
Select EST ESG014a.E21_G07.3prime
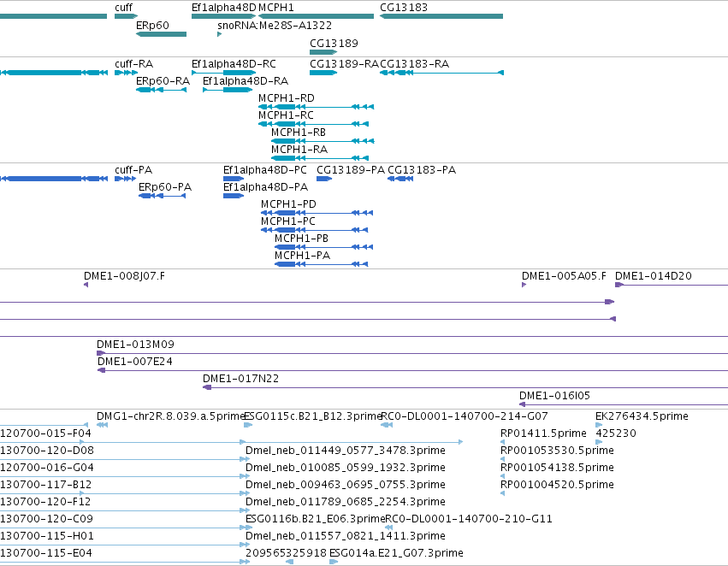pyautogui.click(x=396, y=553)
